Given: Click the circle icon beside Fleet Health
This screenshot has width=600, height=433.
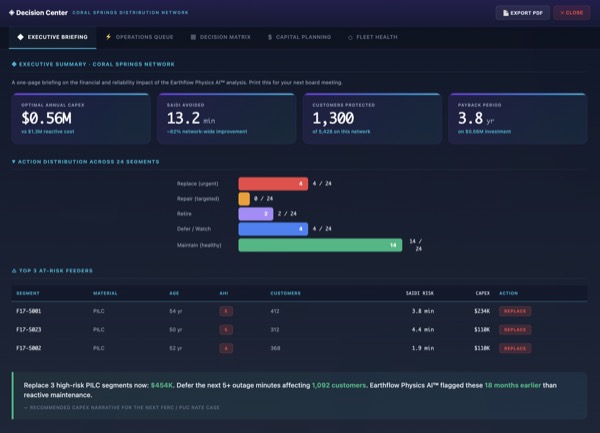Looking at the screenshot, I should pyautogui.click(x=350, y=37).
